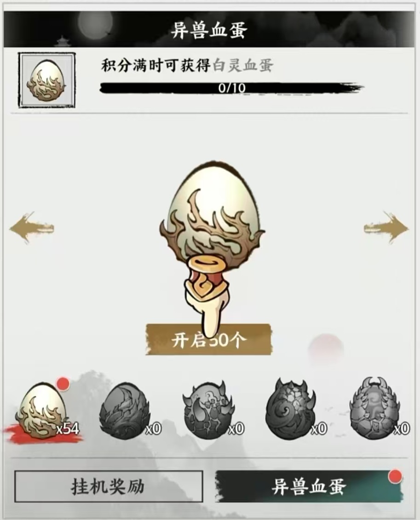Click the red dot on 异兽血蛋 tab
Viewport: 420px width, 520px height.
[395, 477]
